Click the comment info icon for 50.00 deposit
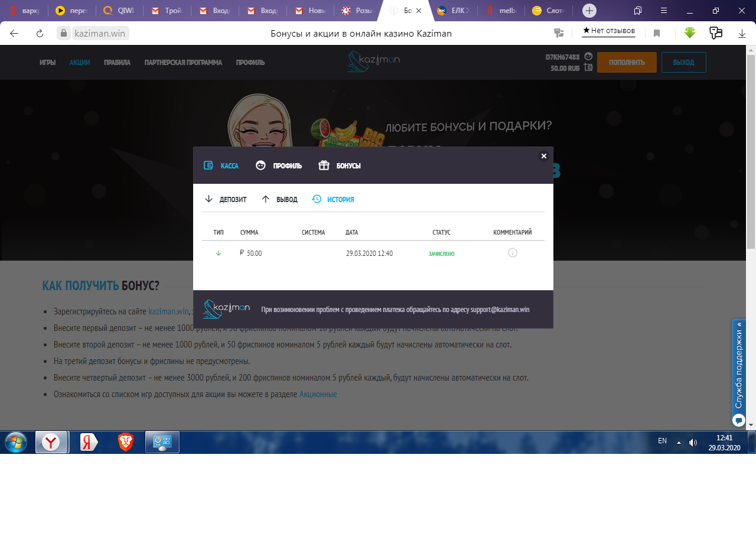The height and width of the screenshot is (539, 756). (513, 253)
